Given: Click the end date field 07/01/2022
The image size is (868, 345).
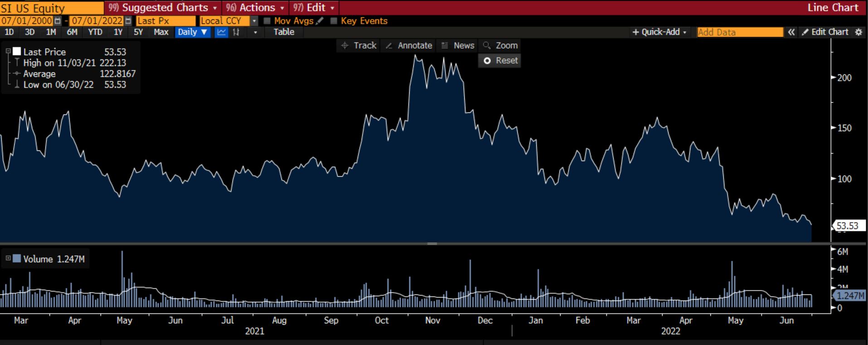Looking at the screenshot, I should pos(97,21).
